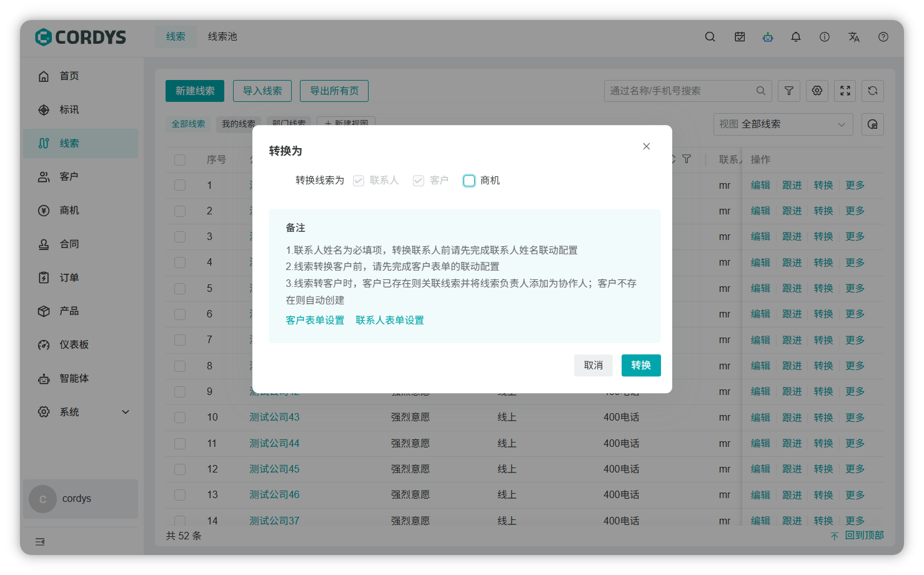Open 更多 for row 测试公司46
The image size is (924, 575).
[855, 495]
